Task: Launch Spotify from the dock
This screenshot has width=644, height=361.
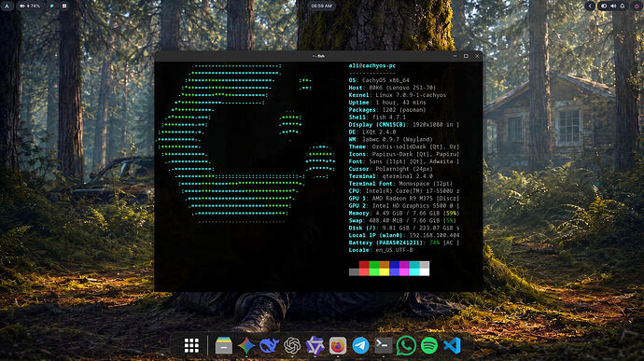Action: [428, 345]
